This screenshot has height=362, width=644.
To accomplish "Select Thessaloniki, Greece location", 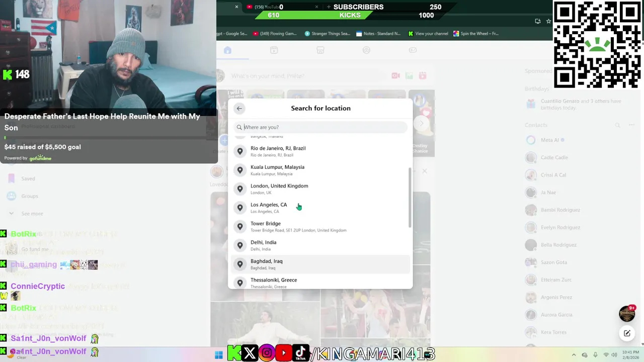I will (x=320, y=283).
